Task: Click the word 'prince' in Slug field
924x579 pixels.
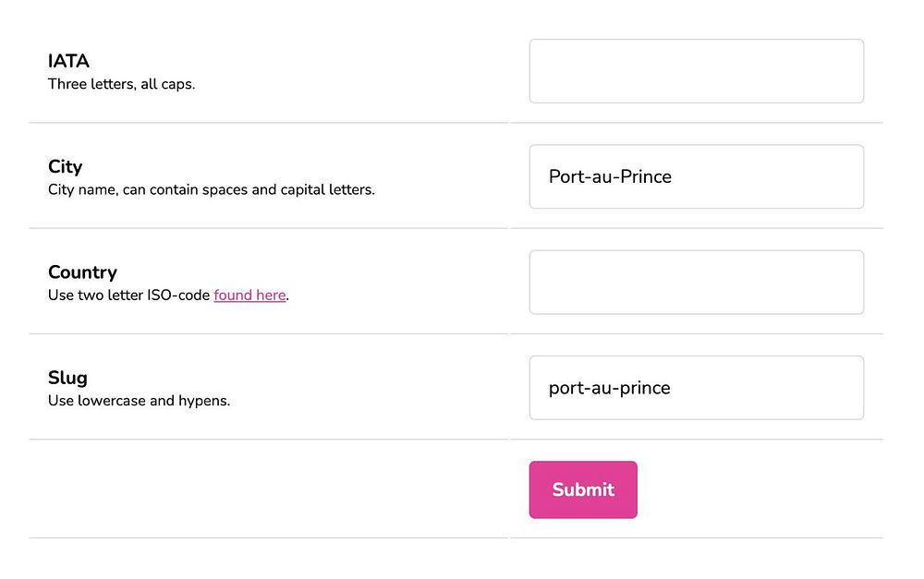Action: (x=644, y=388)
